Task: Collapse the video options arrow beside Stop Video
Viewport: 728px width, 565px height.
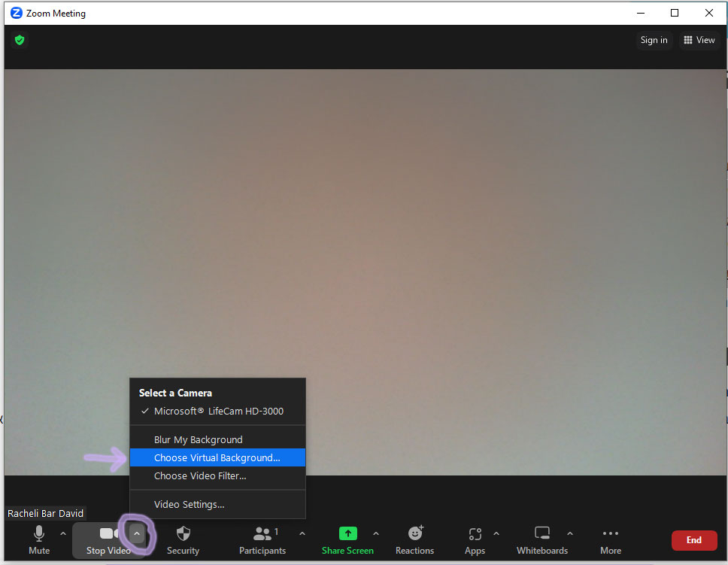Action: pos(137,534)
